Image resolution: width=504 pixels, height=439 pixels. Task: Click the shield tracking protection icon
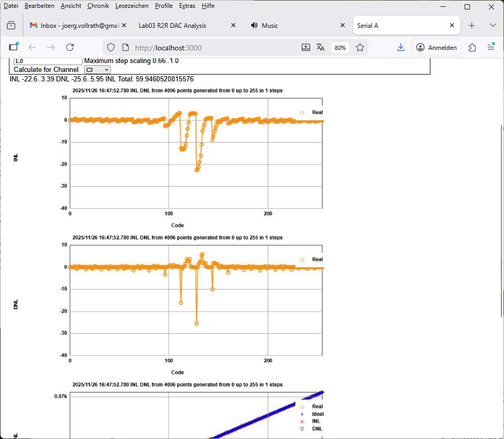(x=110, y=47)
